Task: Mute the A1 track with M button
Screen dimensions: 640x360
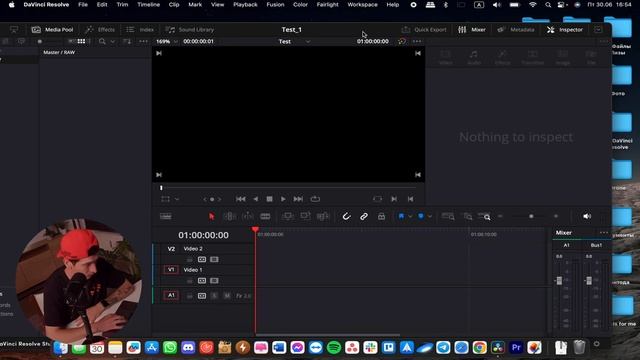Action: click(x=227, y=296)
